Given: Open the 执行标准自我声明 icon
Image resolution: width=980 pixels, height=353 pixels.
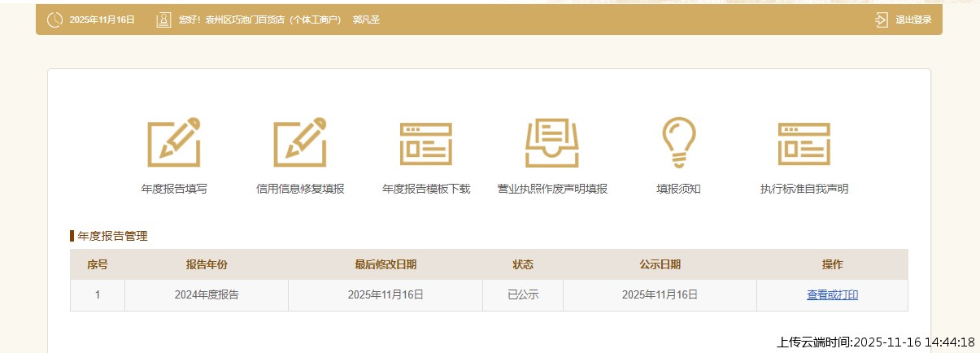Looking at the screenshot, I should [804, 144].
